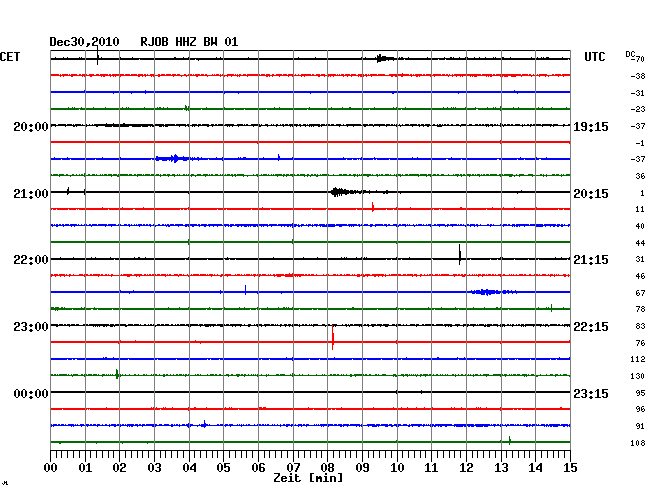Click the "UTC" time zone label
The width and height of the screenshot is (650, 494).
594,57
